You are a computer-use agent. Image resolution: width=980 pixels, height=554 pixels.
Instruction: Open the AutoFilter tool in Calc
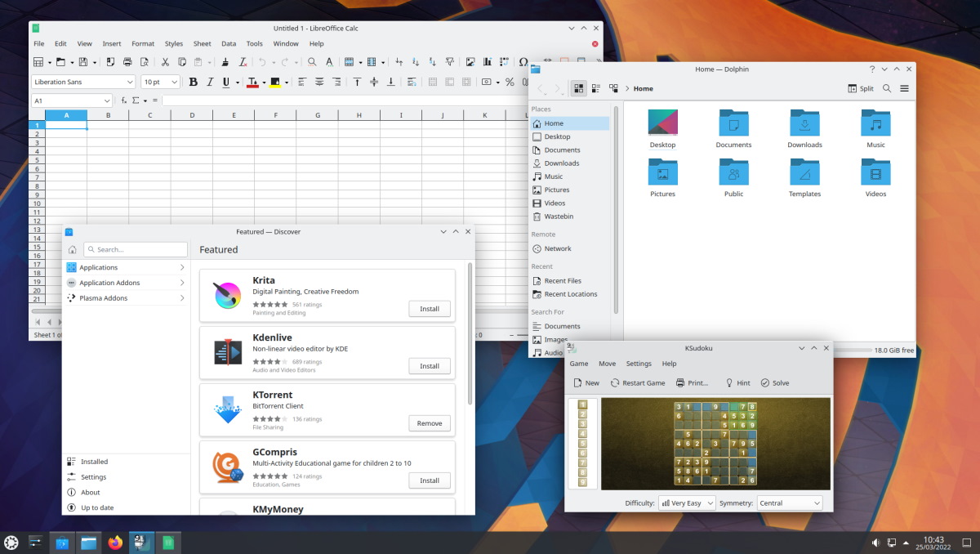tap(450, 62)
